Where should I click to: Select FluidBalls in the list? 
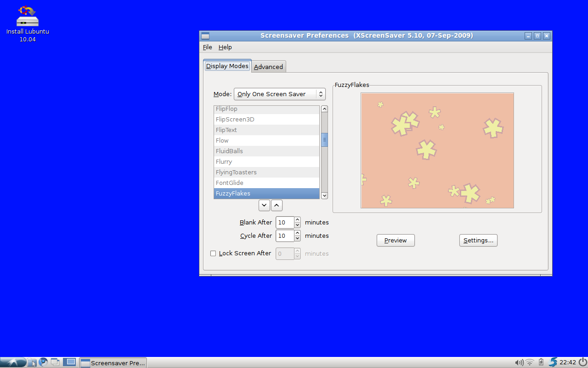pyautogui.click(x=266, y=151)
